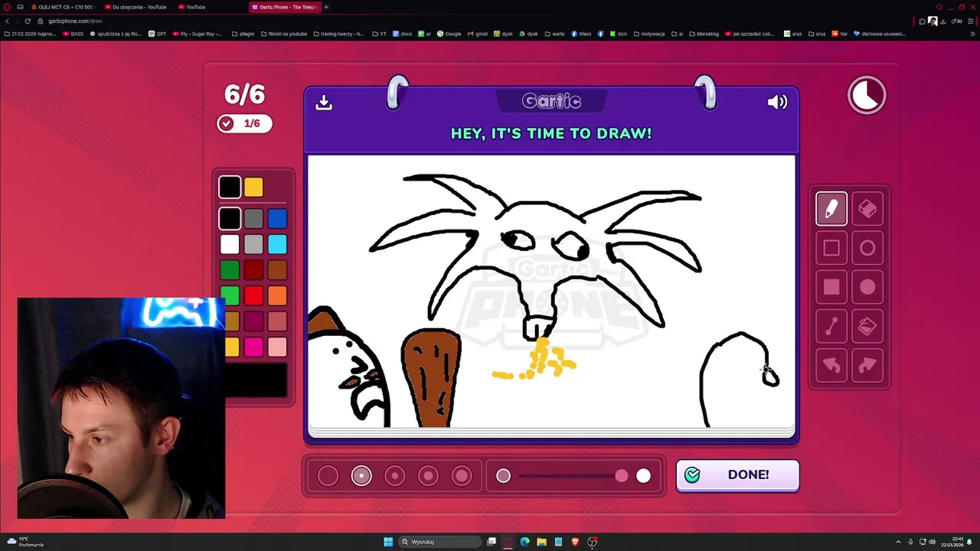
Task: Set opacity to minimum via faded circle
Action: click(503, 476)
